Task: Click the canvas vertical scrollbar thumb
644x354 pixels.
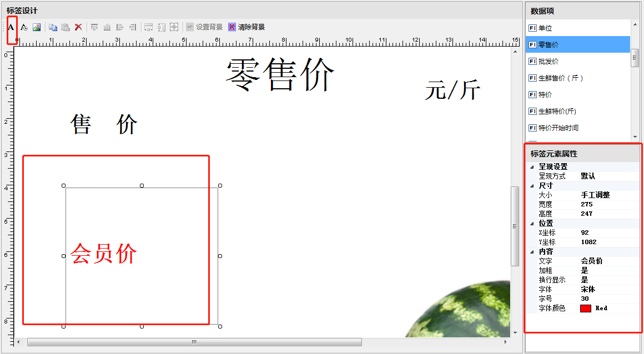Action: [515, 226]
